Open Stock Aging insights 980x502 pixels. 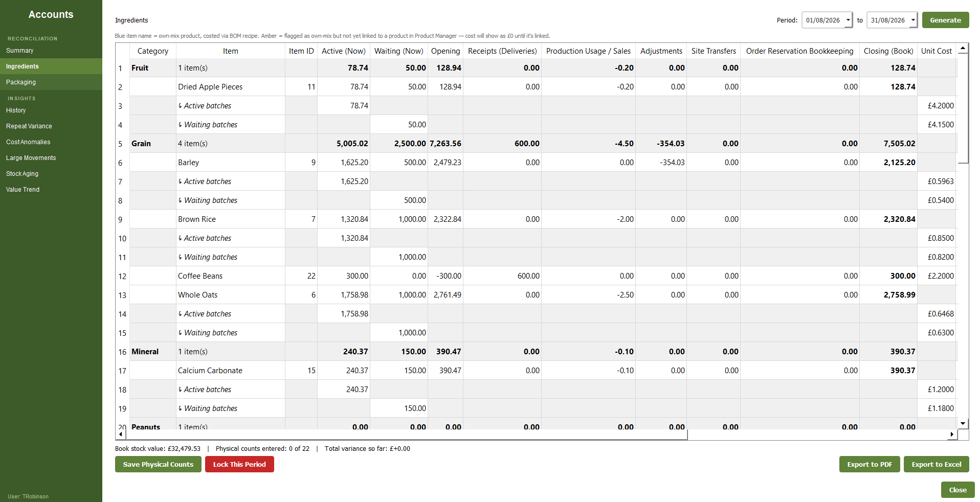click(x=51, y=174)
